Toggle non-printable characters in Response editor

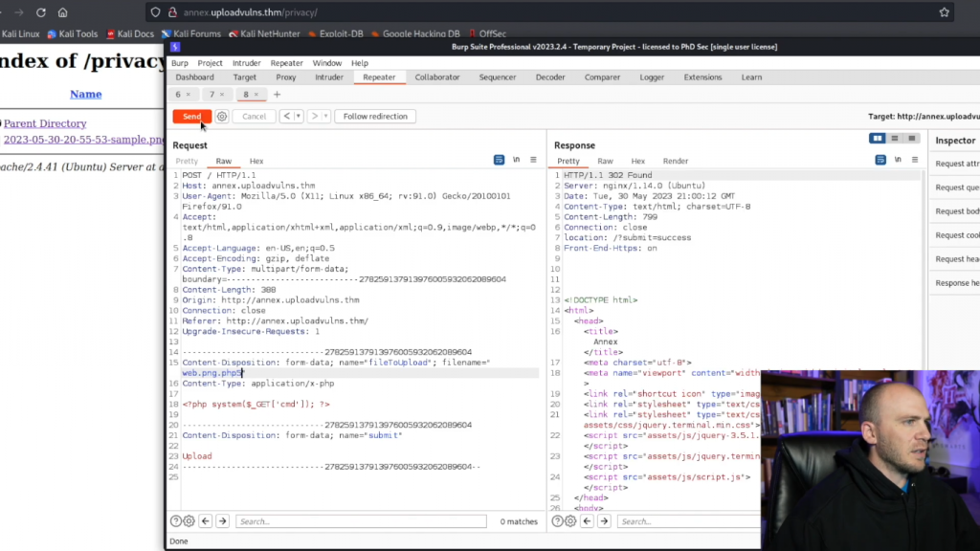tap(898, 161)
